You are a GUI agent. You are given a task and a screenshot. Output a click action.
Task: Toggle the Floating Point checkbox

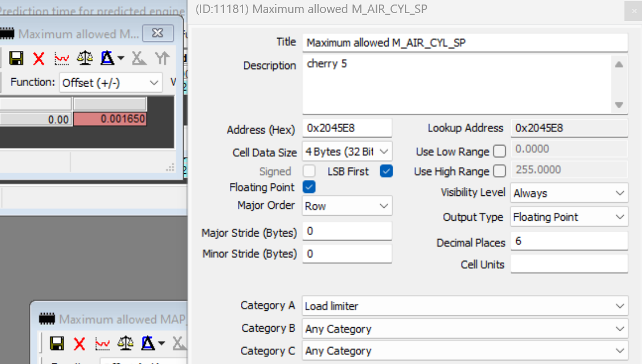309,187
